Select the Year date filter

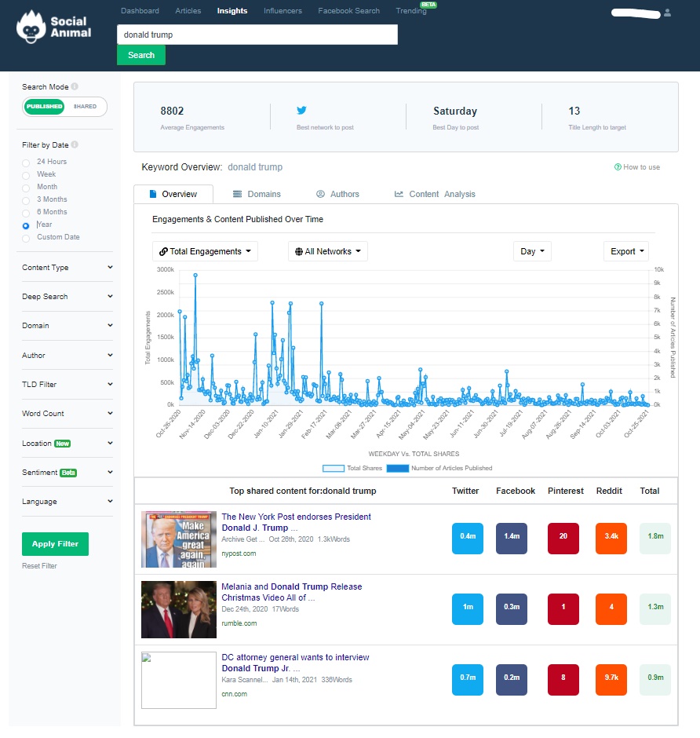(x=26, y=226)
